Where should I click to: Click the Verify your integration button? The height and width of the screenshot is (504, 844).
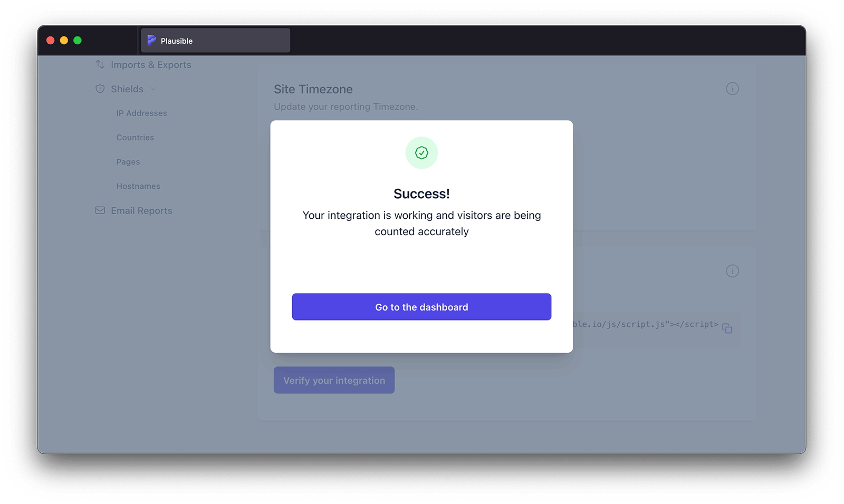point(334,380)
